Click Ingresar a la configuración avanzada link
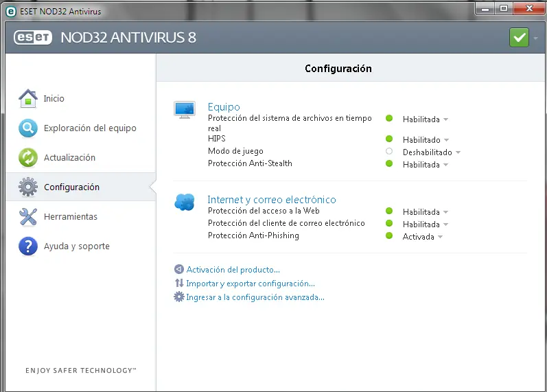The height and width of the screenshot is (392, 547). click(x=255, y=297)
